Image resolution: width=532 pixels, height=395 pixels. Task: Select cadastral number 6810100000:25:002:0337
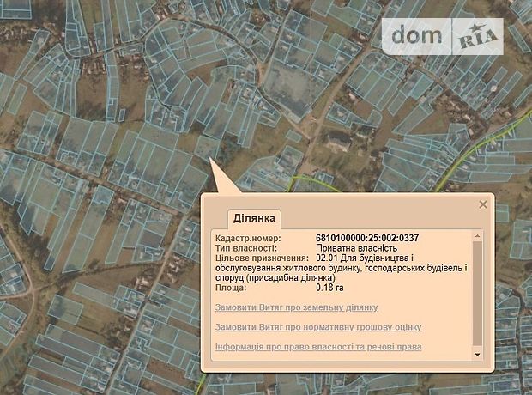point(367,238)
